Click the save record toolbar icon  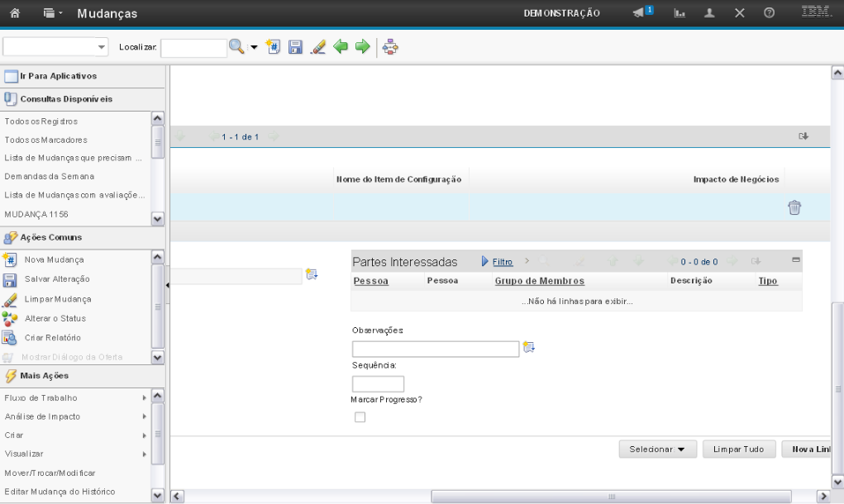295,48
